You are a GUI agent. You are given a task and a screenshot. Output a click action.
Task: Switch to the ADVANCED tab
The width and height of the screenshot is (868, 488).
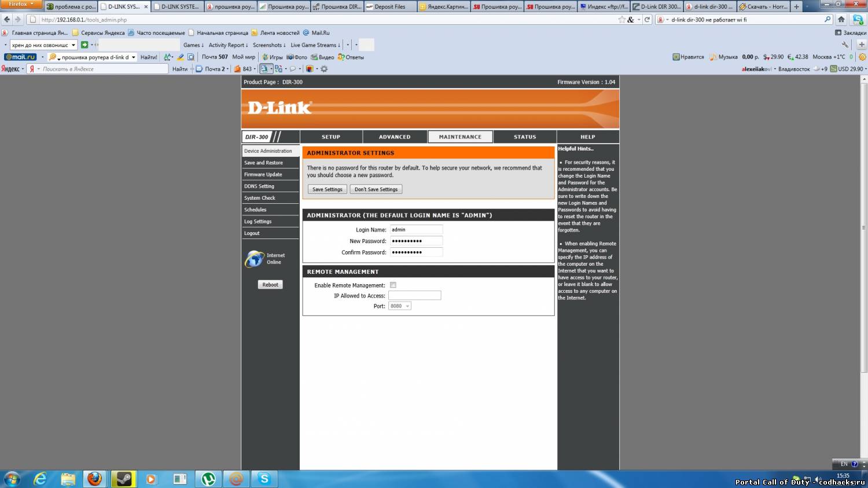pyautogui.click(x=395, y=137)
